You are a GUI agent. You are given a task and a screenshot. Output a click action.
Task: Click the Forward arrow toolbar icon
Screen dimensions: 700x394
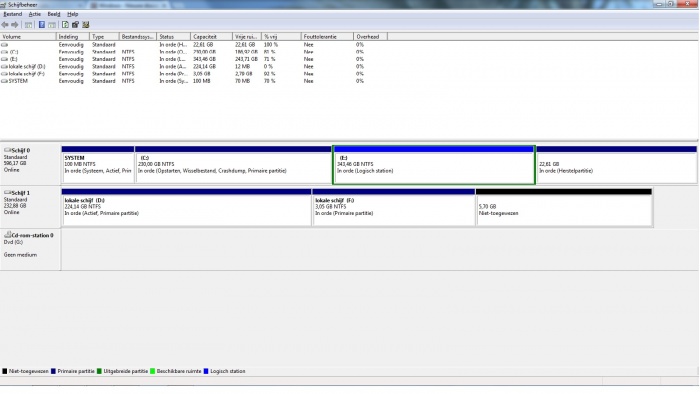point(15,25)
